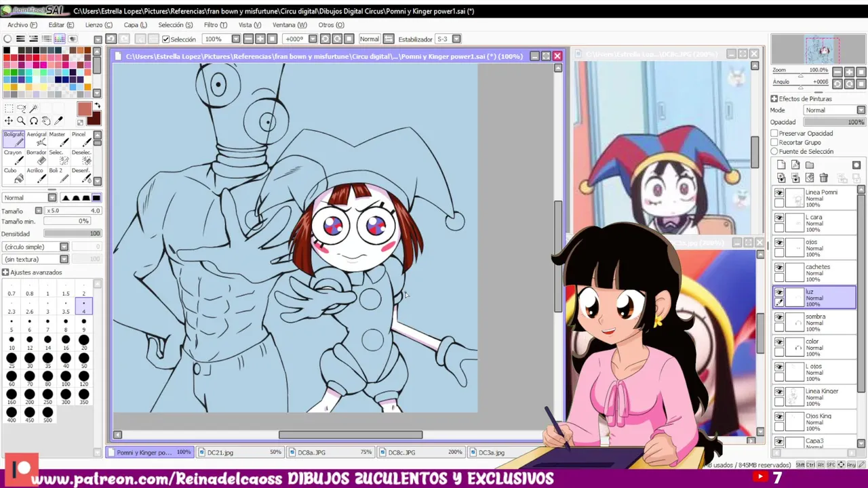Hide the cachetes layer
Screen dimensions: 868x488
pos(779,268)
